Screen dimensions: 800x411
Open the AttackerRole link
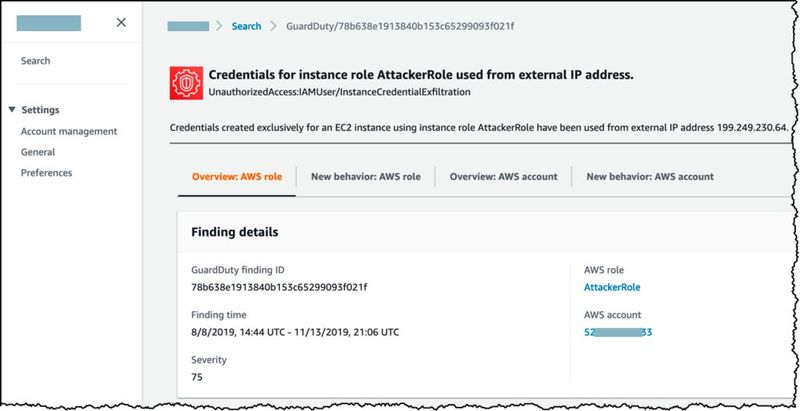(612, 287)
